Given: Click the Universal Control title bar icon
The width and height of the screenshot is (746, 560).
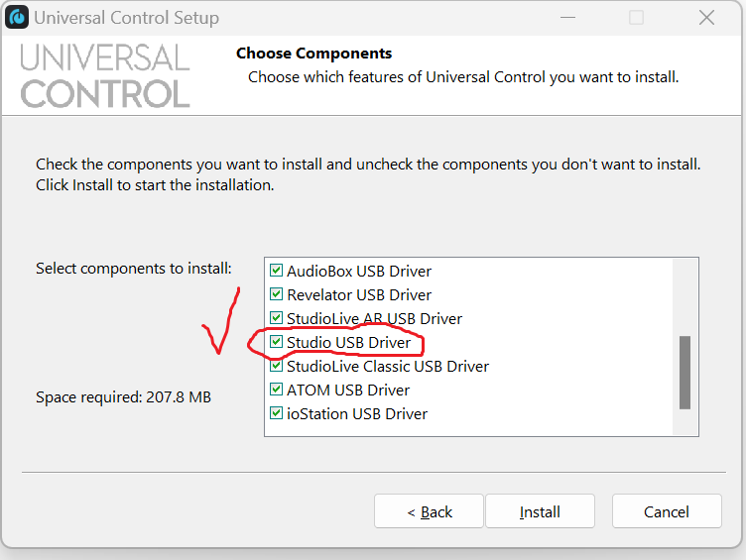Looking at the screenshot, I should coord(17,18).
